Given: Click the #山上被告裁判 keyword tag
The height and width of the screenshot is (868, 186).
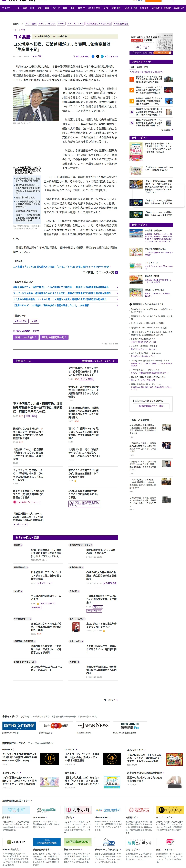Looking at the screenshot, I should tap(121, 24).
